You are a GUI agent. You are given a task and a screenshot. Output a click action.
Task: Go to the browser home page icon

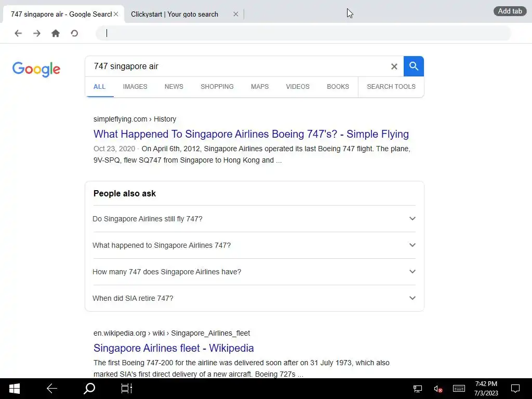coord(55,33)
